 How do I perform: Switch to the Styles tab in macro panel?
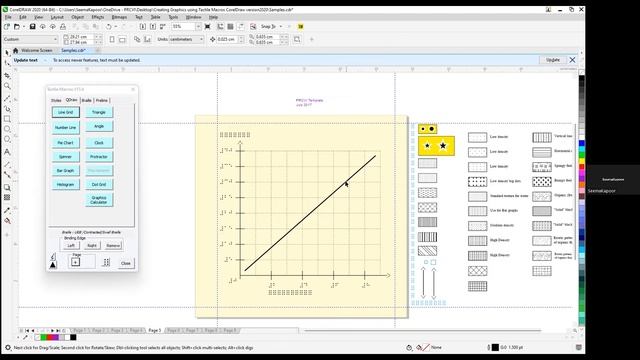click(x=56, y=100)
